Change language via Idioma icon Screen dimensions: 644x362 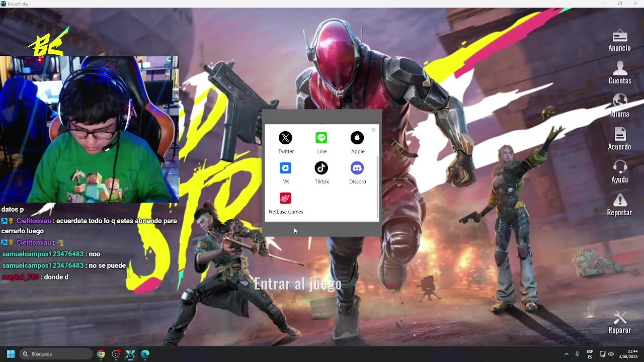pyautogui.click(x=620, y=102)
